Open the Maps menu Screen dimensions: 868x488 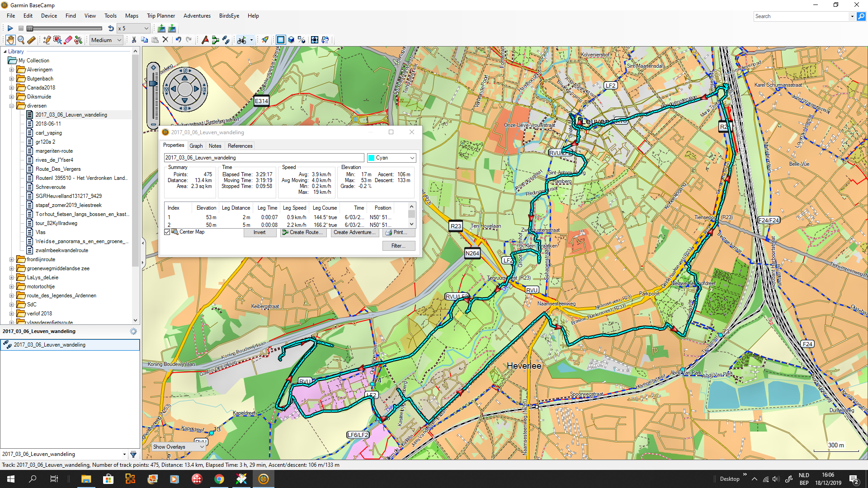point(132,16)
